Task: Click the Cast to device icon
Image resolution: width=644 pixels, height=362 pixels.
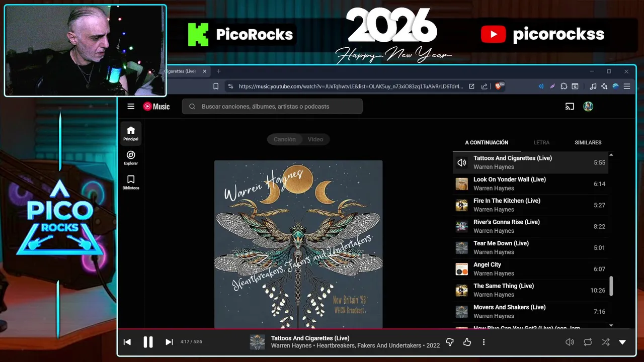Action: tap(570, 107)
